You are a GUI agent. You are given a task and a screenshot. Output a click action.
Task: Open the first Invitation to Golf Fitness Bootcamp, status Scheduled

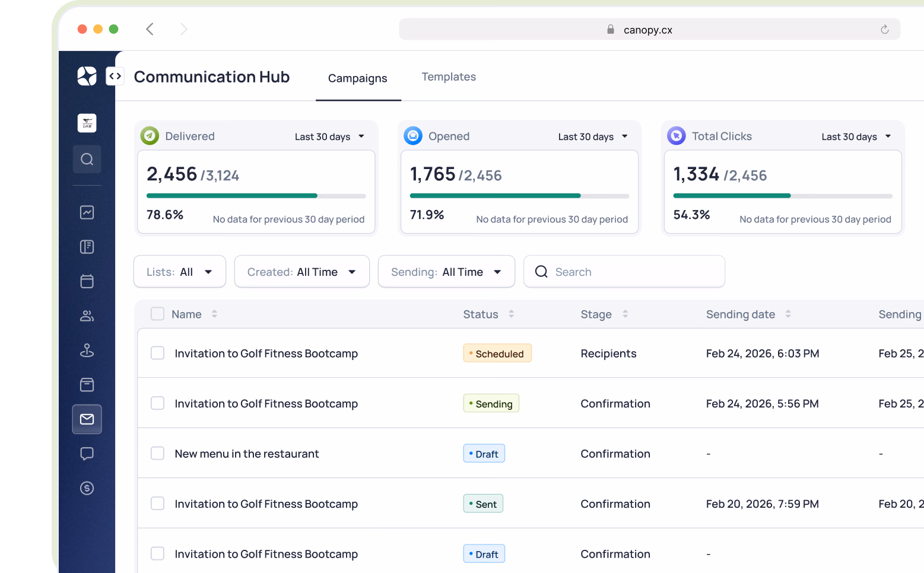pos(266,354)
